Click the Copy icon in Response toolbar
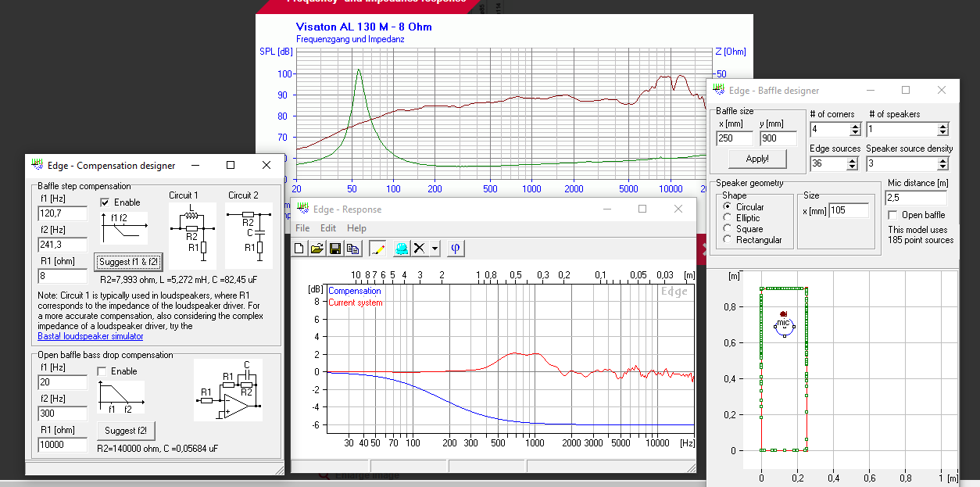This screenshot has height=487, width=980. (352, 249)
